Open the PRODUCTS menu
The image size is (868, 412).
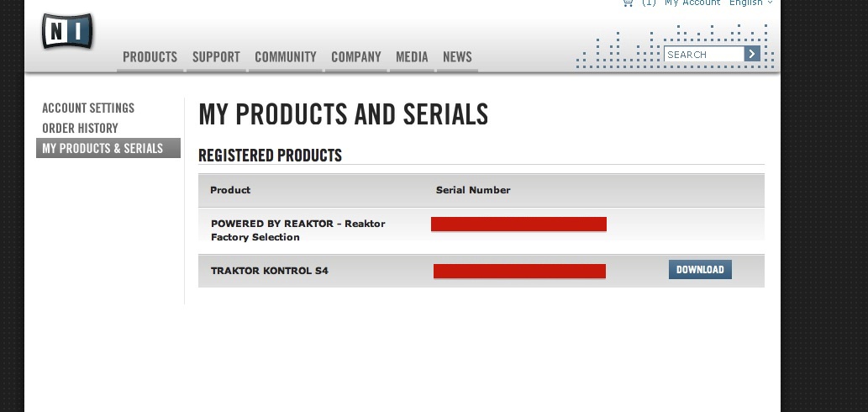[x=150, y=57]
